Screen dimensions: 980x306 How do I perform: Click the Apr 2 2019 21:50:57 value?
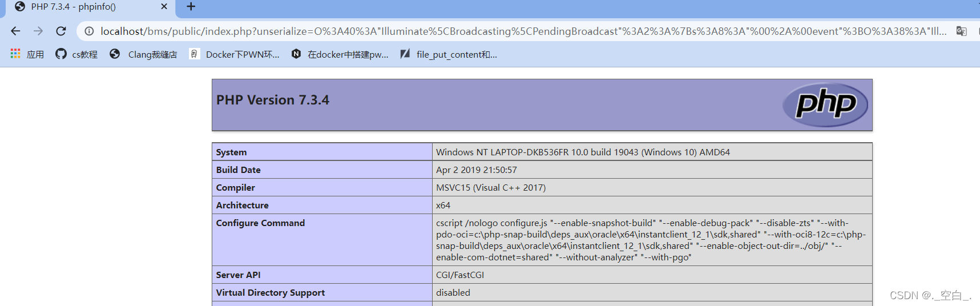tap(477, 170)
